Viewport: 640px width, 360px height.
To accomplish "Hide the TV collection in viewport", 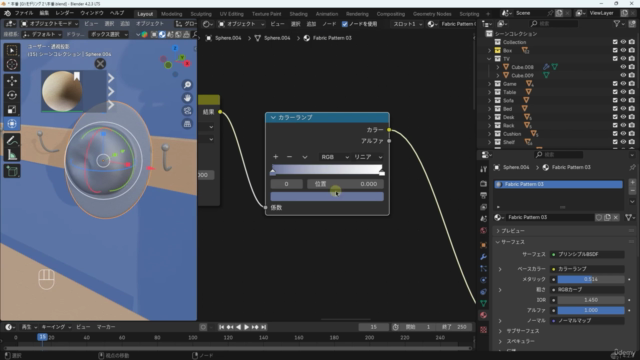I will pyautogui.click(x=623, y=59).
